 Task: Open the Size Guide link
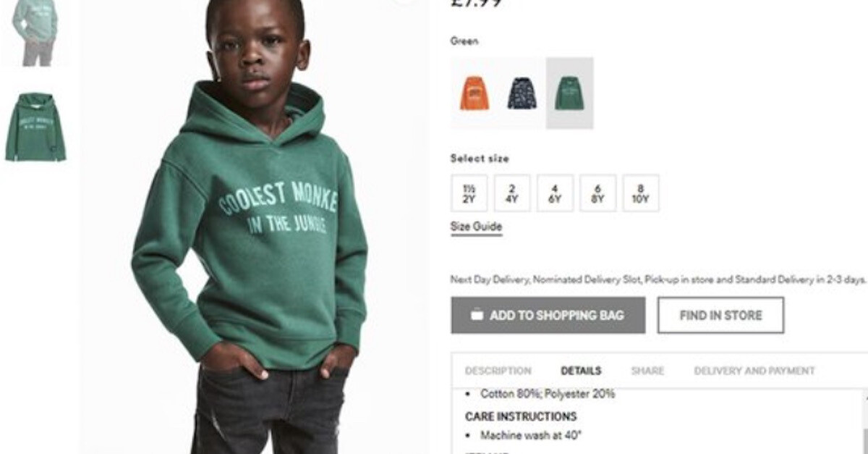tap(476, 227)
